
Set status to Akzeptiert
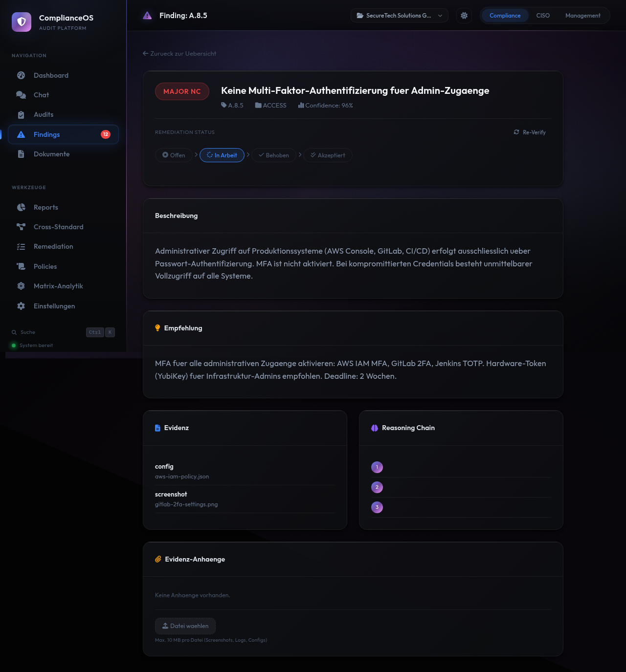tap(328, 155)
